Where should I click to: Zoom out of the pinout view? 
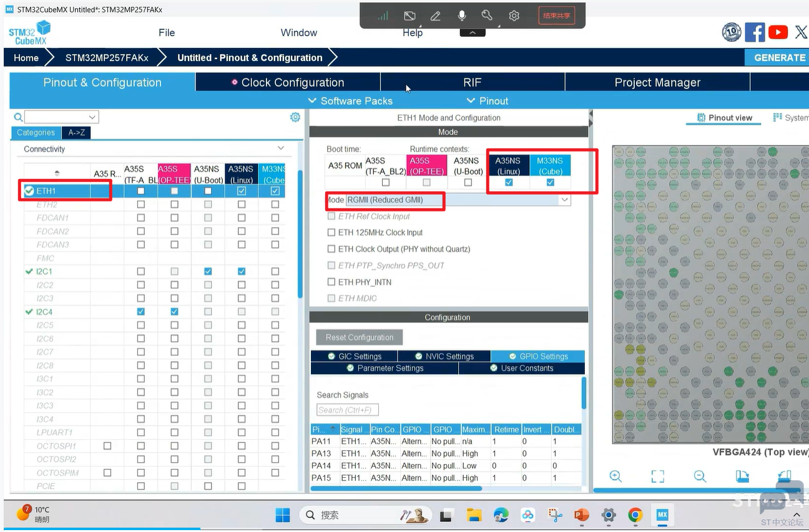tap(700, 476)
